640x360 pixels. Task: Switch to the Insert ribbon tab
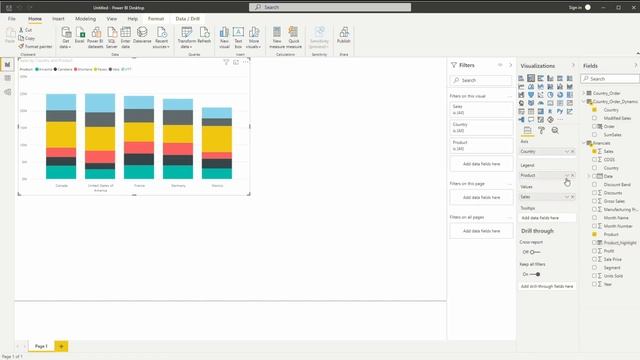coord(58,19)
